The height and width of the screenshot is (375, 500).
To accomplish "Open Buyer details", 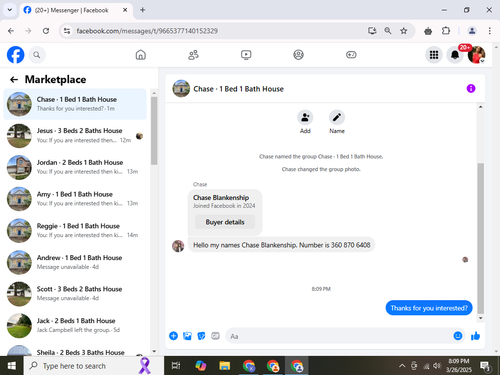I will pyautogui.click(x=225, y=222).
